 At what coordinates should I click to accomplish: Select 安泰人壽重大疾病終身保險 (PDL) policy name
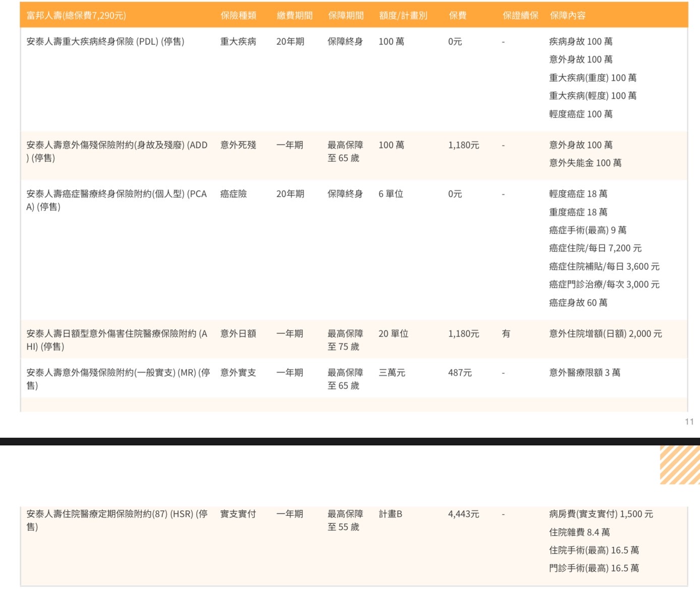click(105, 42)
